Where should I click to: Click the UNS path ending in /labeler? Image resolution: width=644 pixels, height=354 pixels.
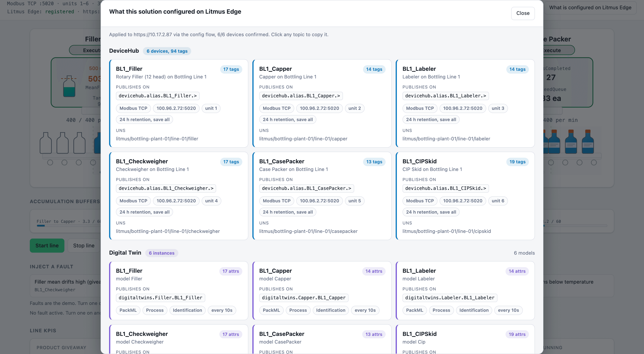click(446, 139)
